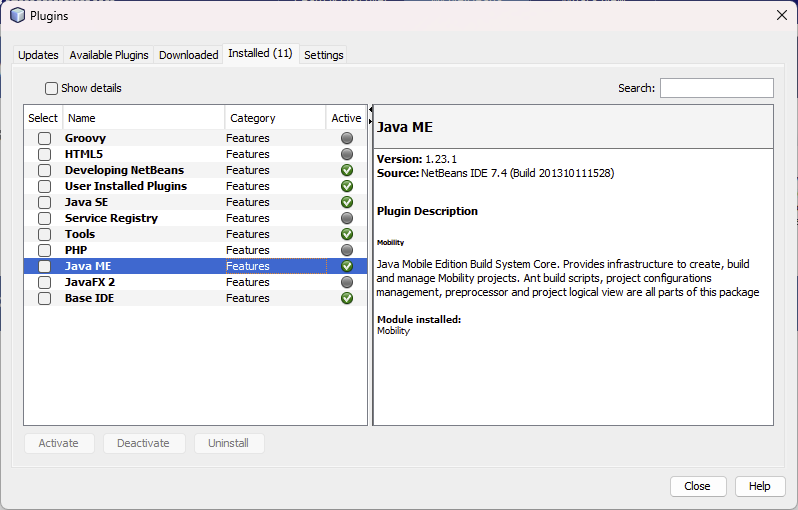Close the Plugins dialog with Close button
This screenshot has width=798, height=510.
(x=697, y=486)
